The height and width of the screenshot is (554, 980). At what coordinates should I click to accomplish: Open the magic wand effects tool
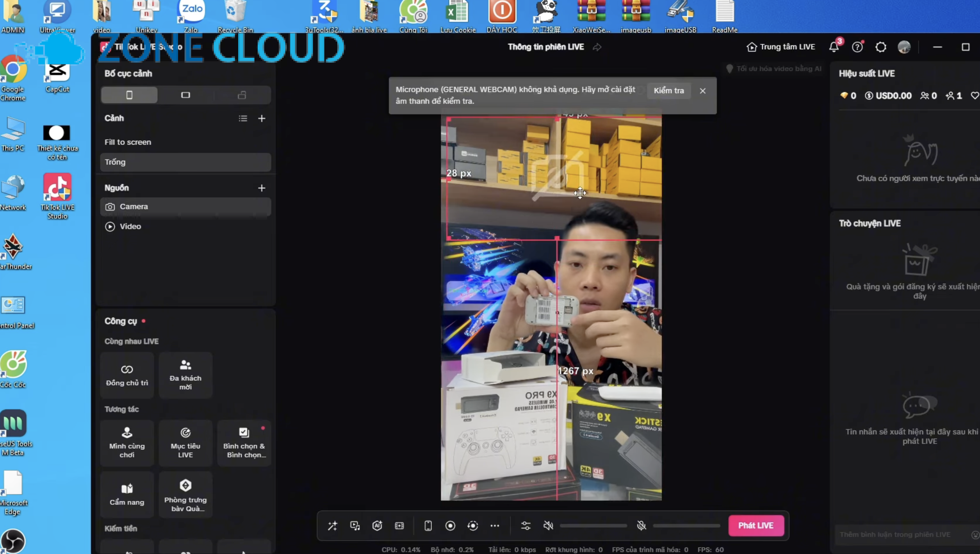click(332, 526)
